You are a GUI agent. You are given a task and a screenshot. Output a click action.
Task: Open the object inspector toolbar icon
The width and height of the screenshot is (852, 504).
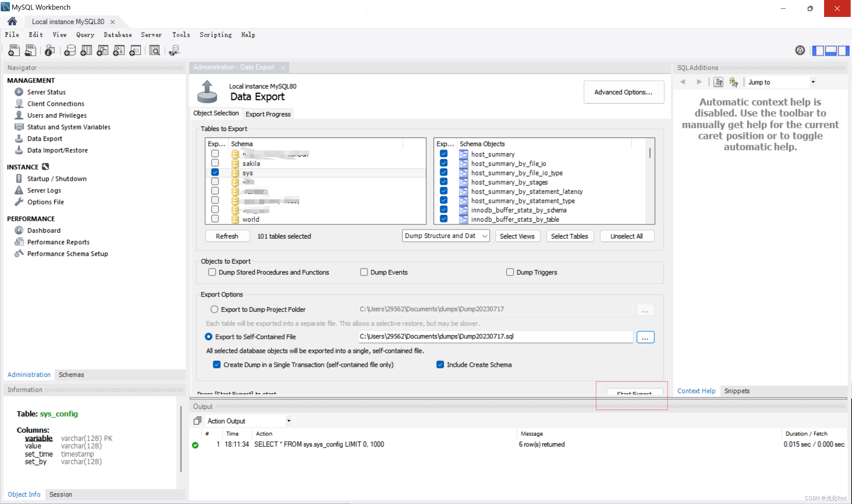pyautogui.click(x=50, y=50)
